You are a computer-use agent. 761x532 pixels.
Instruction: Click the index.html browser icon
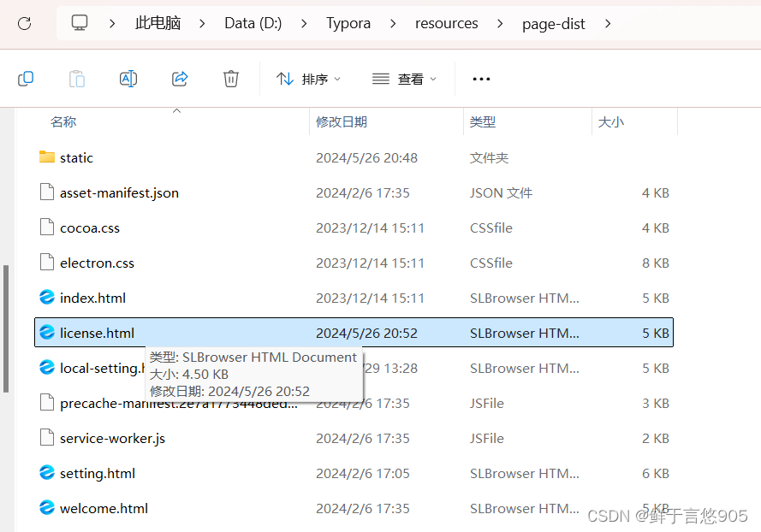pos(46,297)
